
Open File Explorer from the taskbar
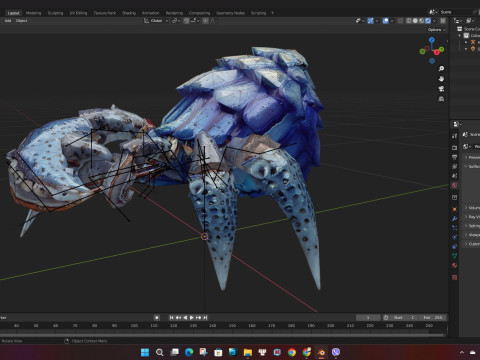pyautogui.click(x=248, y=352)
